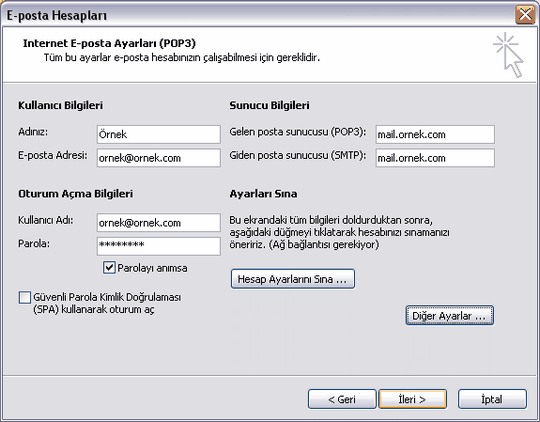The height and width of the screenshot is (422, 540).
Task: Focus the Parola password field
Action: pos(159,246)
